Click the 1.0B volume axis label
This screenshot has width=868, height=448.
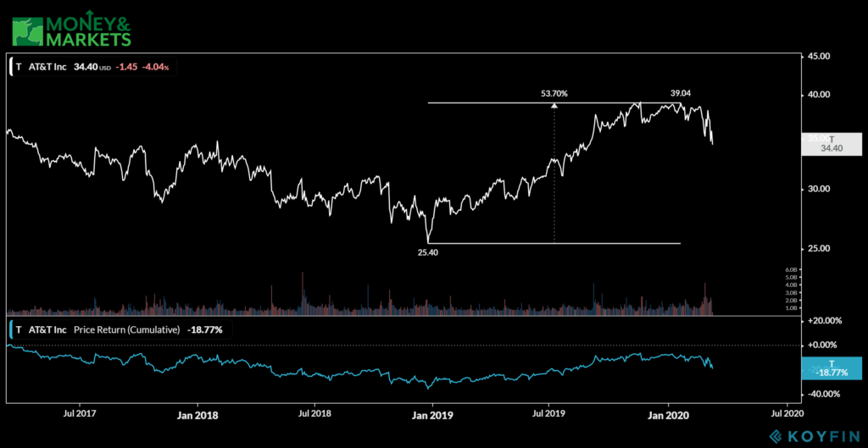click(x=789, y=308)
